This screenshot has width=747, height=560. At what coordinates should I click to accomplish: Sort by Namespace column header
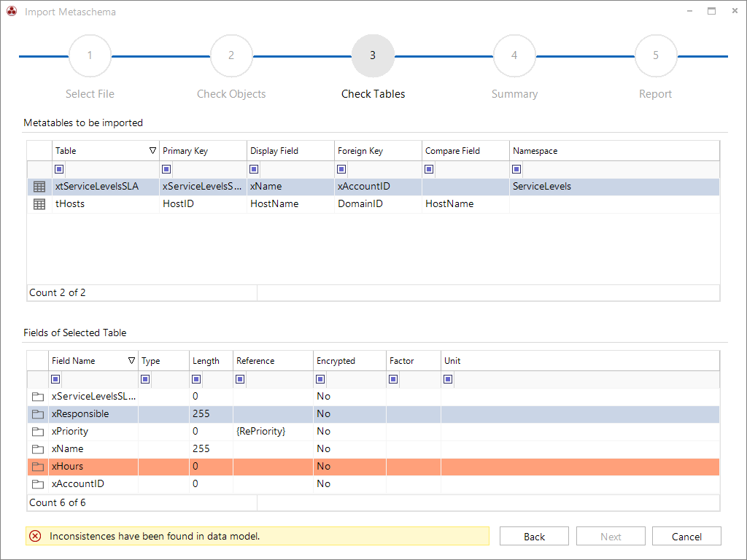614,150
